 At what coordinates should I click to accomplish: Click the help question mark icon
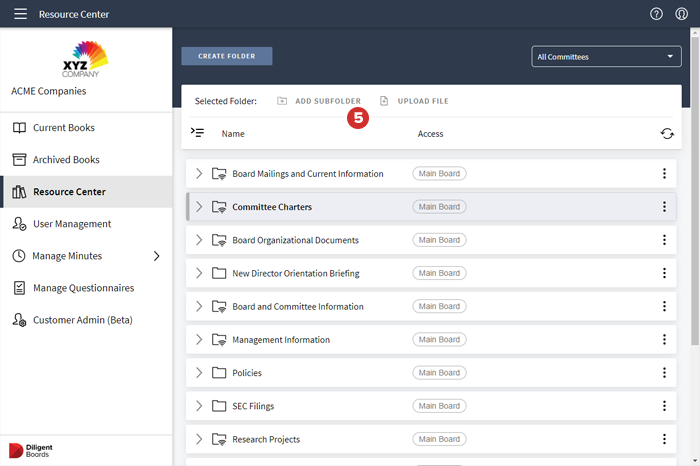coord(656,14)
